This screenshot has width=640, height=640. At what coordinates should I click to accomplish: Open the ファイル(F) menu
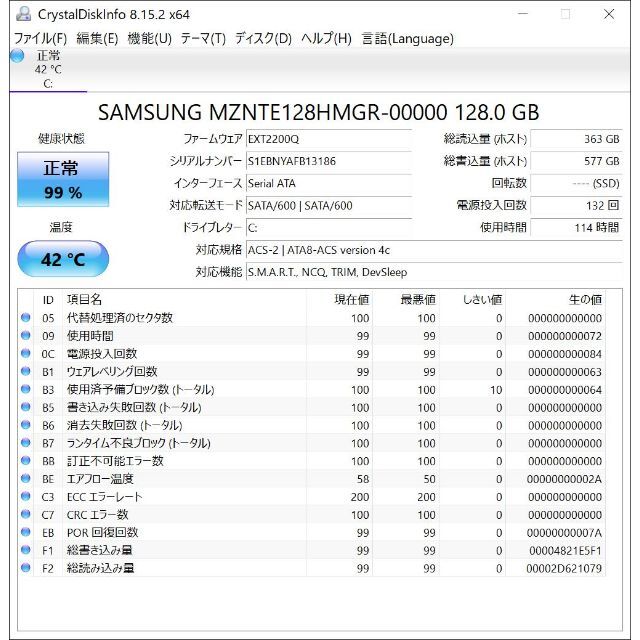click(40, 38)
